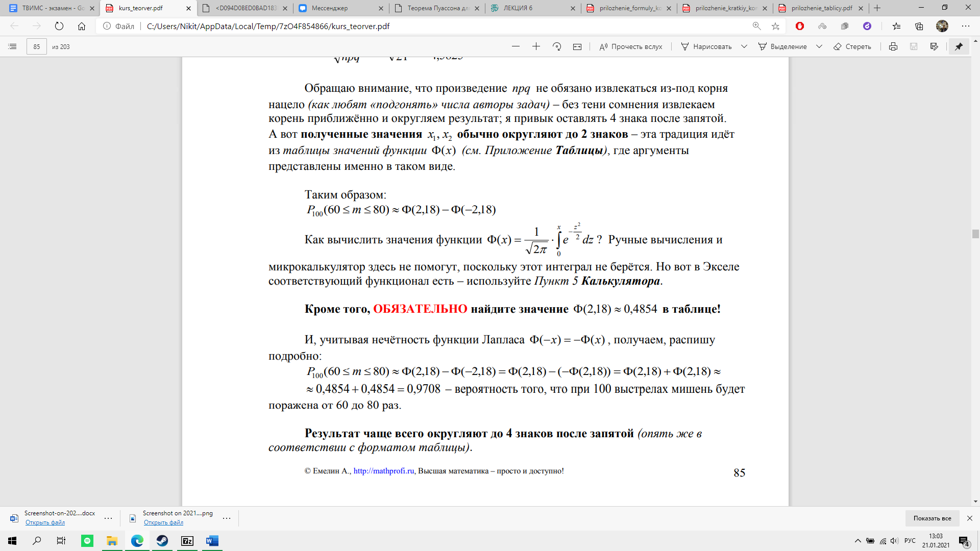Screen dimensions: 980x551
Task: Print the PDF document
Action: [893, 46]
